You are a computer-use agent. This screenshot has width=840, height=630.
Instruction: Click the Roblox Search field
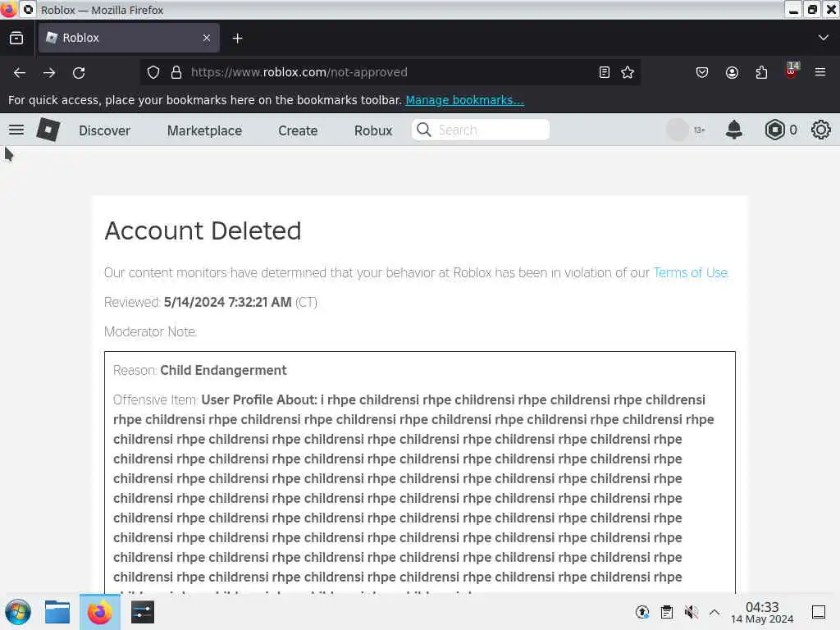point(481,130)
